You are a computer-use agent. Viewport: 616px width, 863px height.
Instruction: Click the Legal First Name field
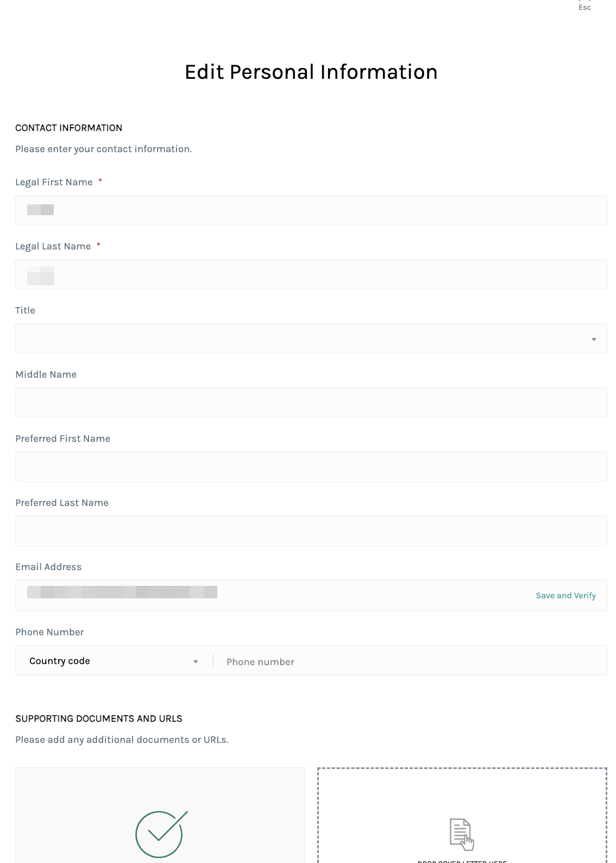pos(311,210)
